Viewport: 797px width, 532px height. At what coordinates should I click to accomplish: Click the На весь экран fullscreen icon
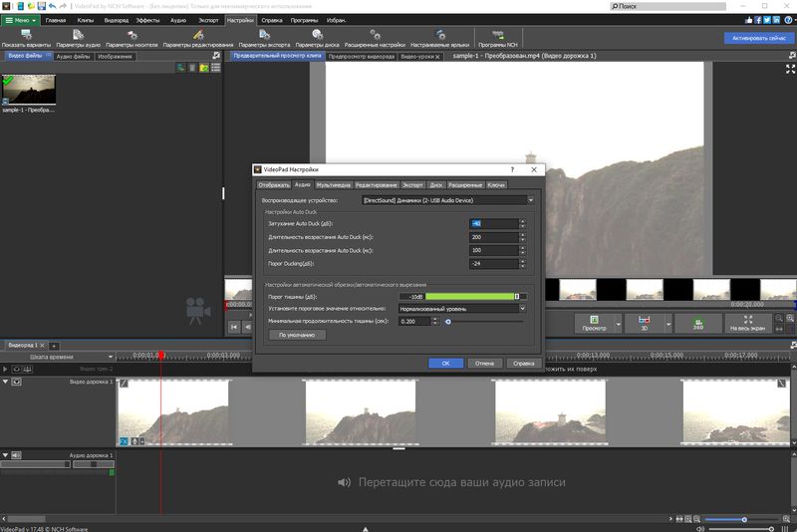click(747, 320)
